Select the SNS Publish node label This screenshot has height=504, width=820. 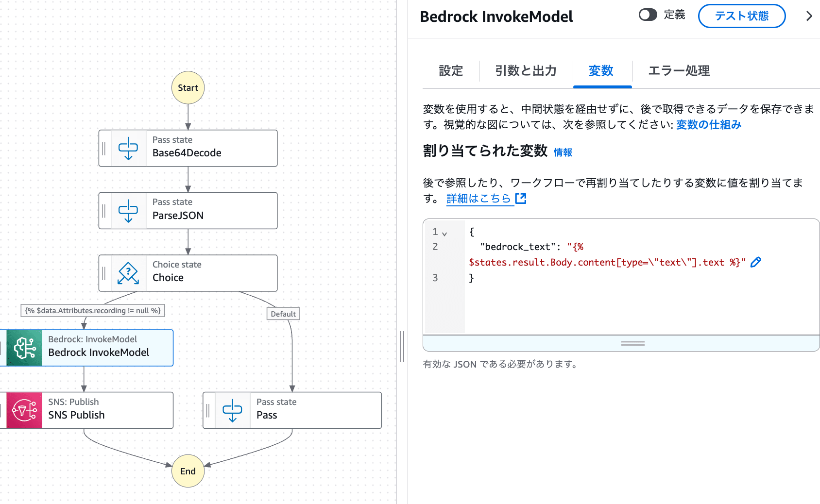[76, 415]
